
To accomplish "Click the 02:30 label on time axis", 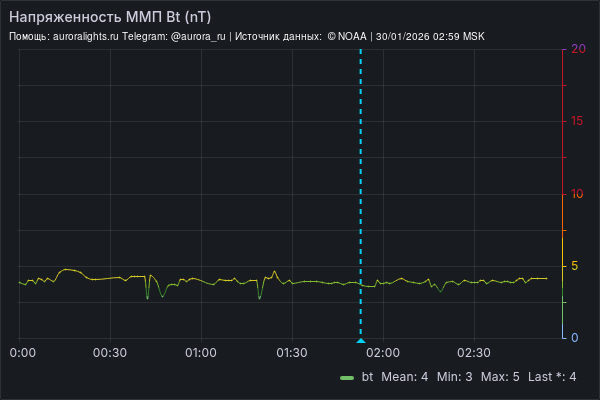I will tap(473, 353).
